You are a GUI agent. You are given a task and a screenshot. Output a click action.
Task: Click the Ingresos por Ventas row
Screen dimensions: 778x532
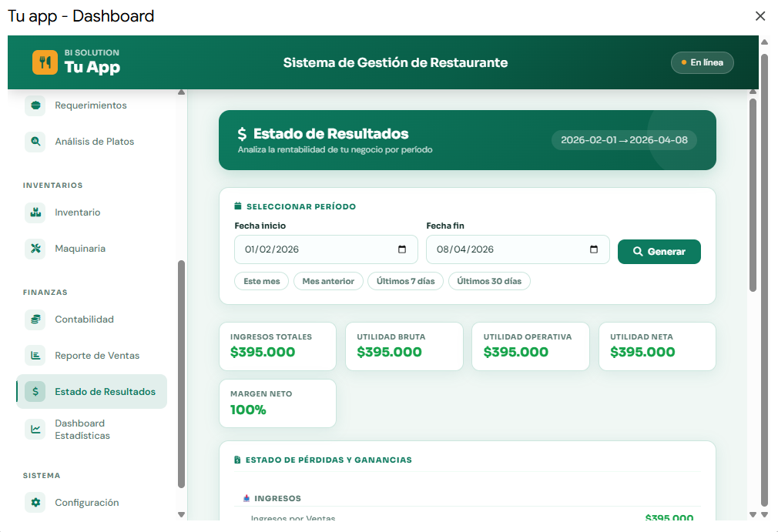pyautogui.click(x=468, y=517)
